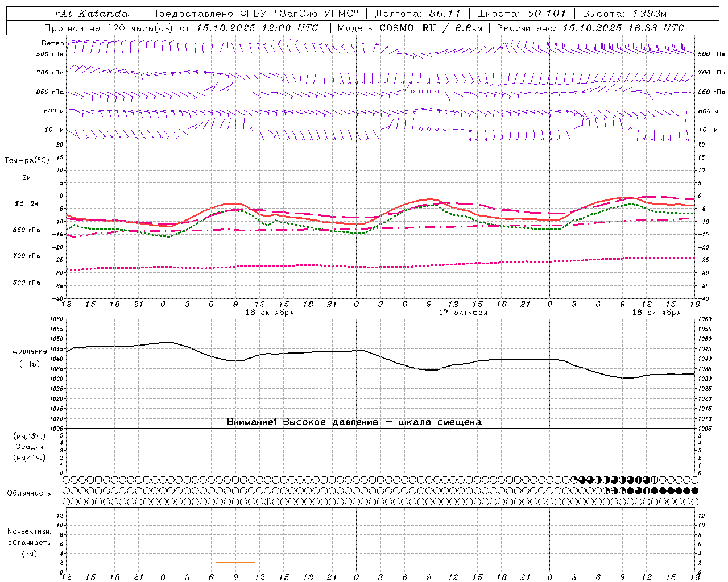Click the Конвективн. label of the convective cloud panel
The height and width of the screenshot is (582, 728).
(29, 531)
